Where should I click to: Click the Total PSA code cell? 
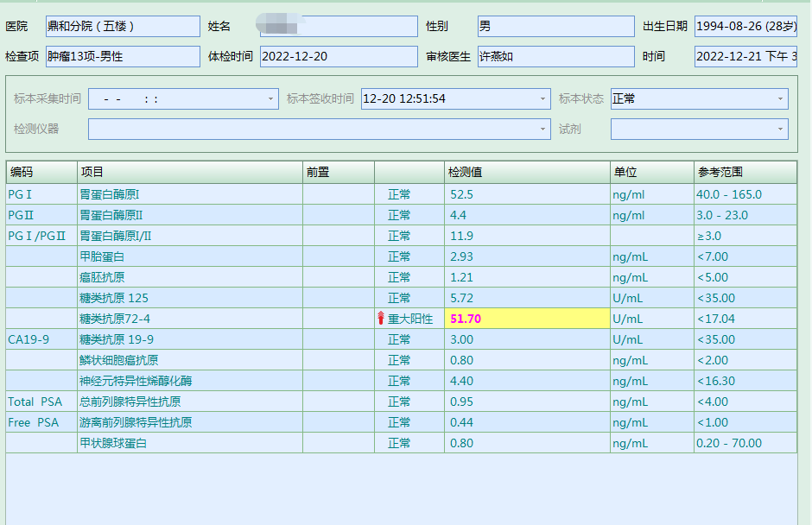click(41, 402)
